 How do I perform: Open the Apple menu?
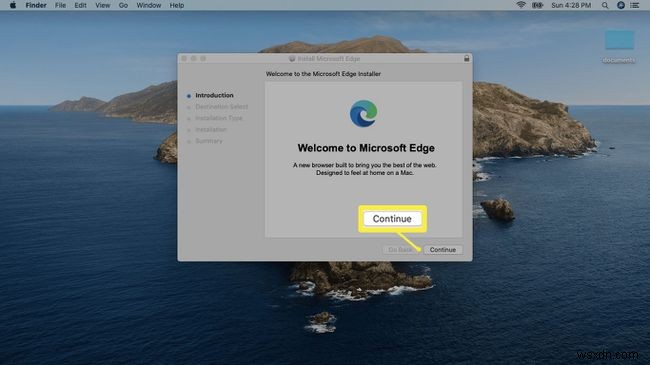pyautogui.click(x=13, y=5)
